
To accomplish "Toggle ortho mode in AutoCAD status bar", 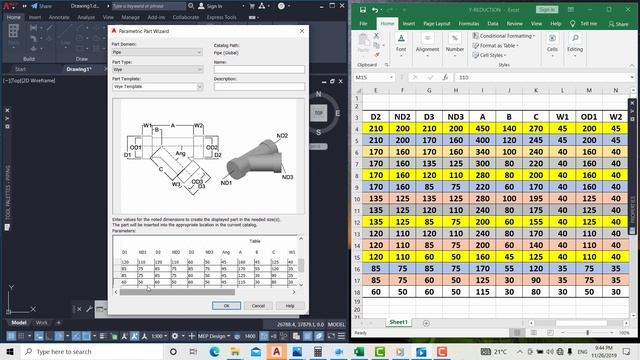I will [49, 336].
